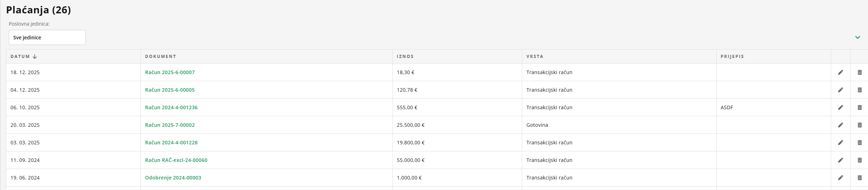Edit the payment with prijepis ASDF

[x=840, y=107]
